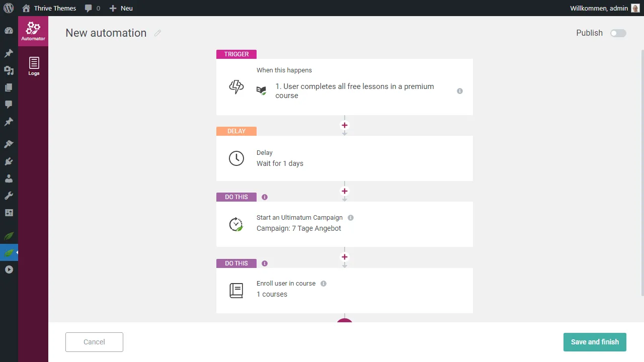
Task: Open the Users person icon
Action: 9,178
